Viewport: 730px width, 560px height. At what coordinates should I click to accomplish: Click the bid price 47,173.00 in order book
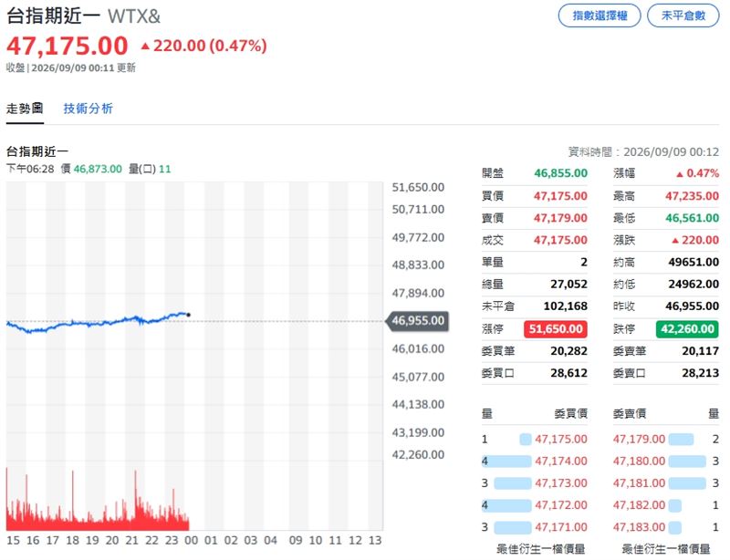pos(561,483)
